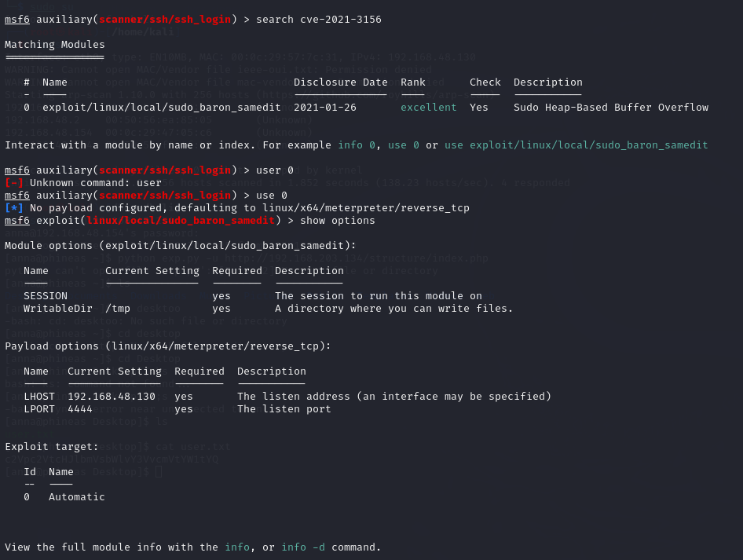Click the 'LHOST' option name
The width and height of the screenshot is (743, 560).
pyautogui.click(x=39, y=397)
